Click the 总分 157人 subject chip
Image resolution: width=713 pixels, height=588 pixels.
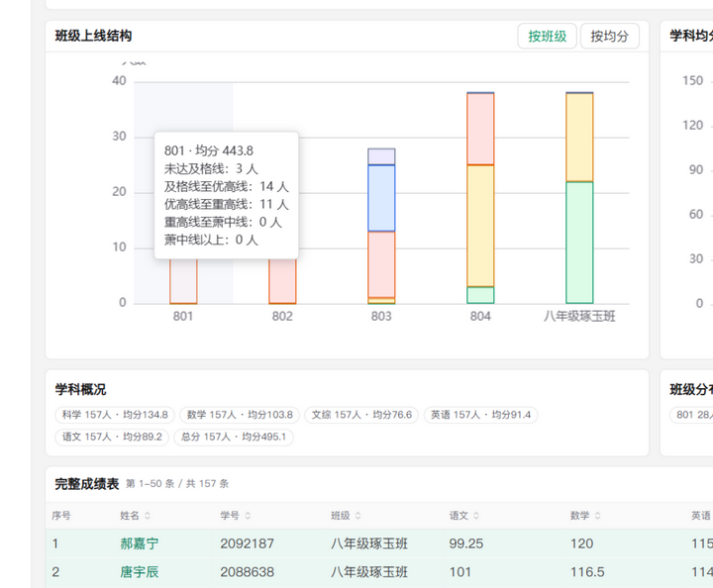234,437
